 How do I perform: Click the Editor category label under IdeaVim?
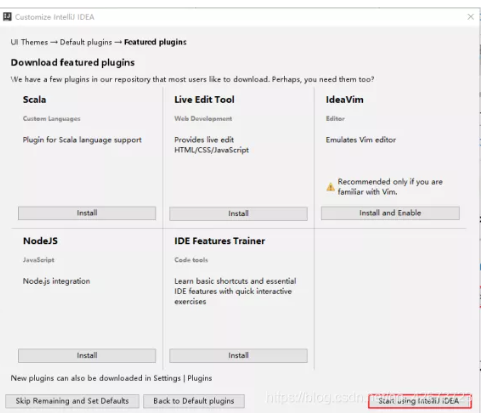(335, 119)
